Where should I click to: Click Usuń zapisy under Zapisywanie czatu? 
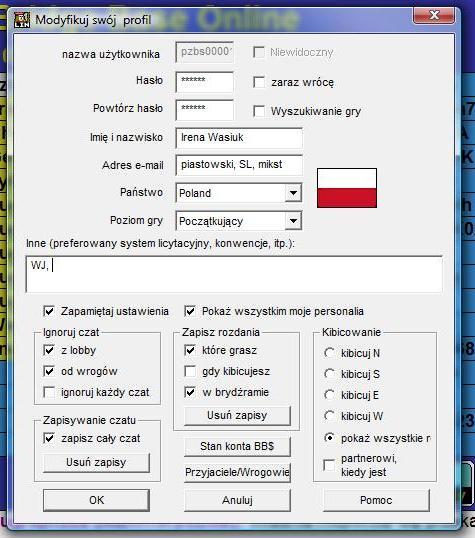coord(96,463)
